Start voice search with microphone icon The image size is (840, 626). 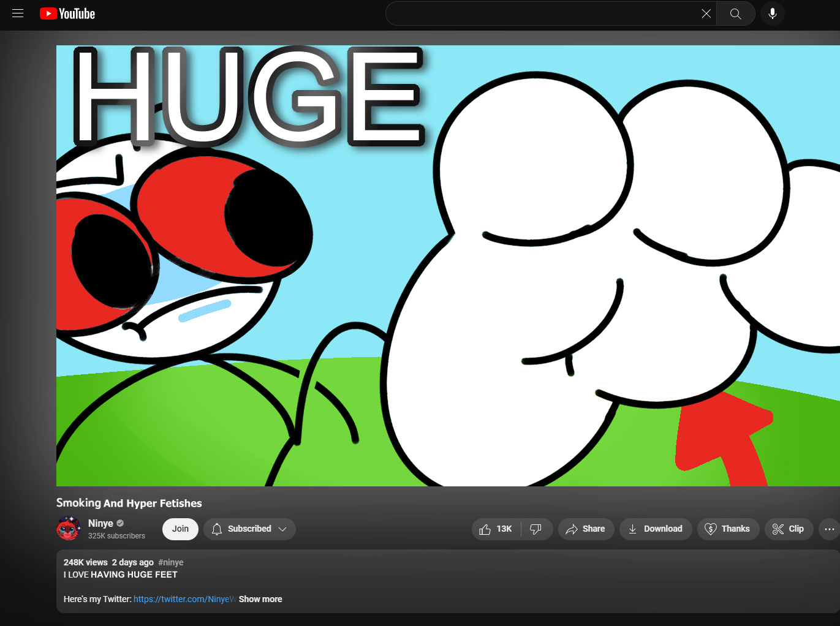click(773, 13)
